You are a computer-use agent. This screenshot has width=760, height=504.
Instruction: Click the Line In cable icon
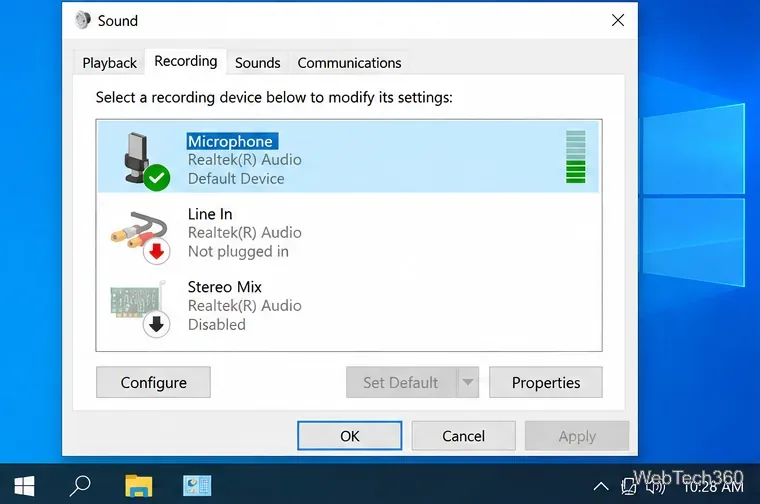tap(141, 237)
